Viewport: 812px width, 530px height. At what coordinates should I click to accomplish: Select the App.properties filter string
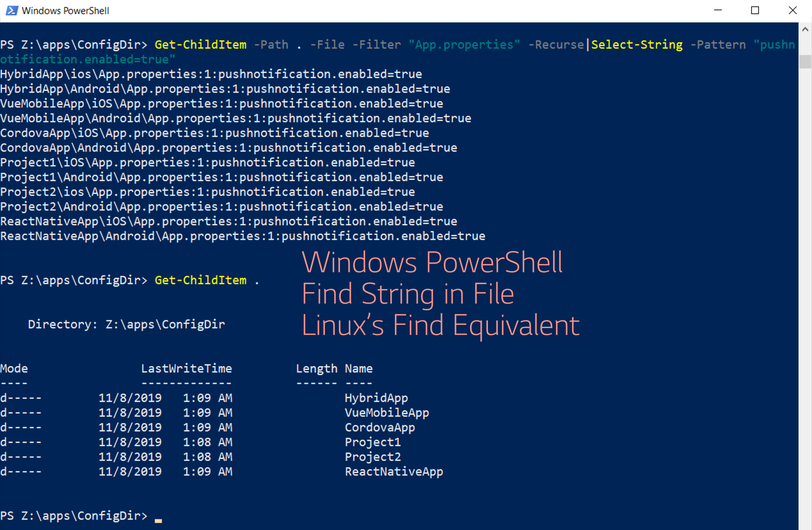point(465,44)
